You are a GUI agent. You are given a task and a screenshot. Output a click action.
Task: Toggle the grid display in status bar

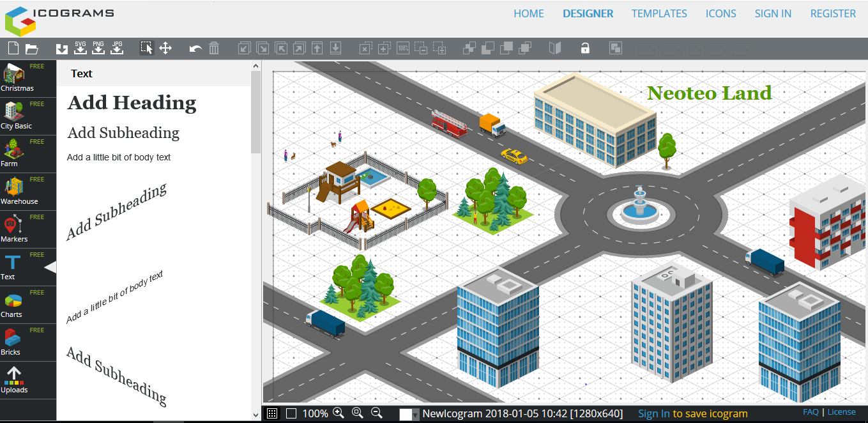point(271,413)
